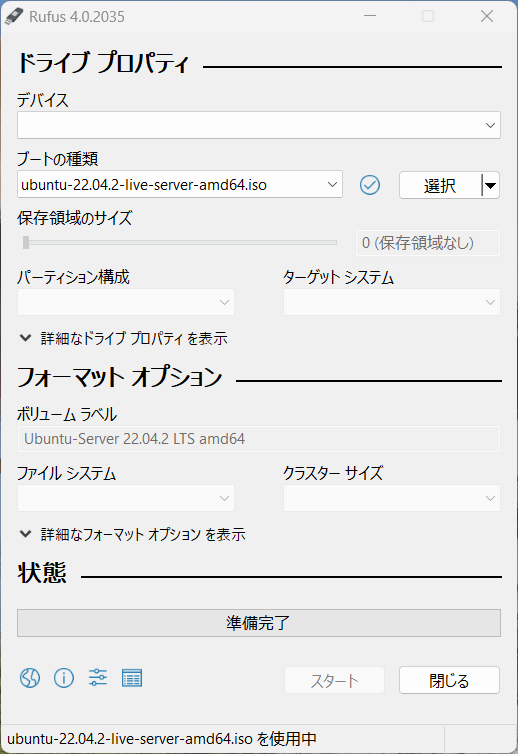Show the log window icon
The height and width of the screenshot is (754, 518).
coord(132,678)
